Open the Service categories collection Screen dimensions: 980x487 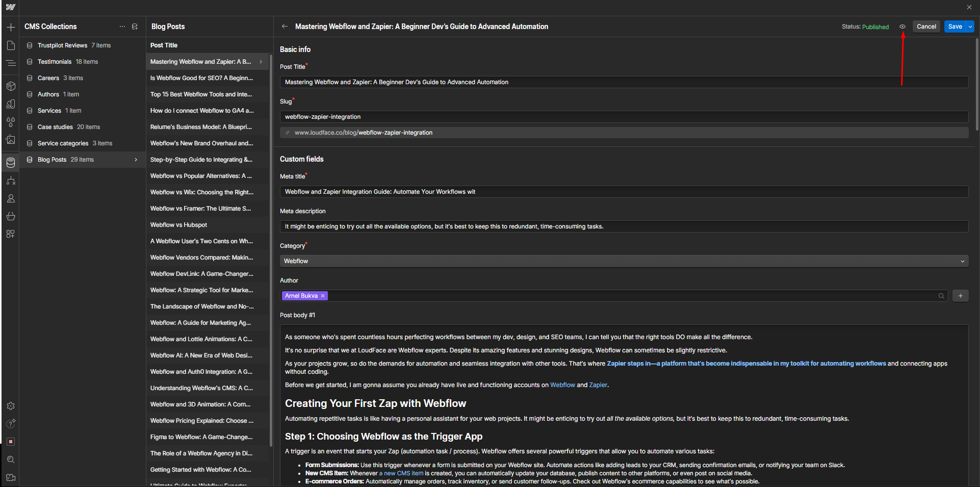tap(83, 143)
